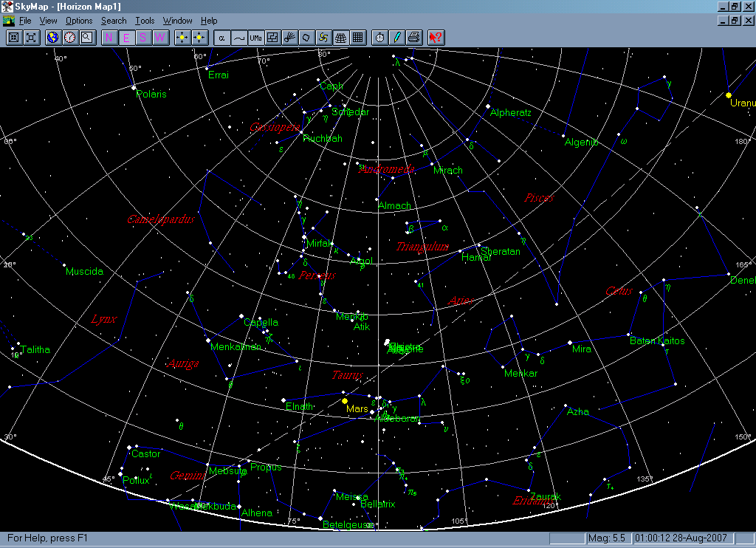Toggle the curved dome grid button
Viewport: 756px width, 548px height.
tap(340, 38)
